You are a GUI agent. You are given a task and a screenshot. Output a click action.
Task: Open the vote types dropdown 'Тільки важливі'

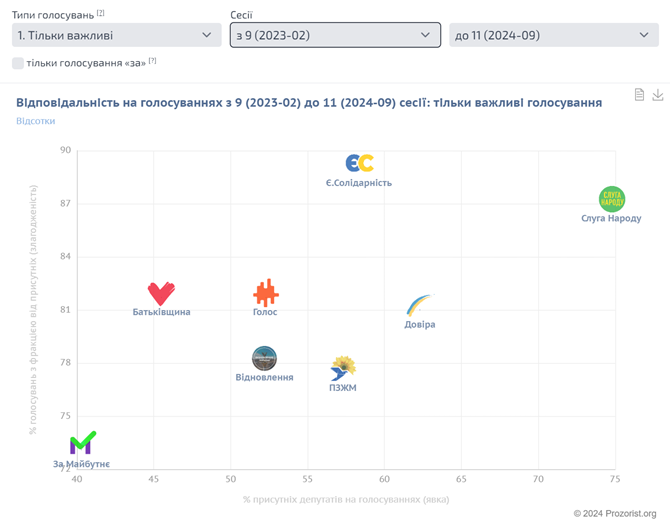click(116, 35)
